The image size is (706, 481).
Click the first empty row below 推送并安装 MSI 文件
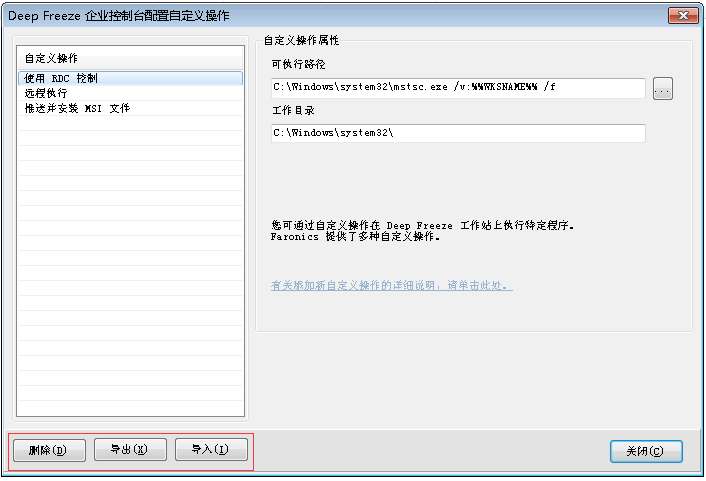[130, 123]
